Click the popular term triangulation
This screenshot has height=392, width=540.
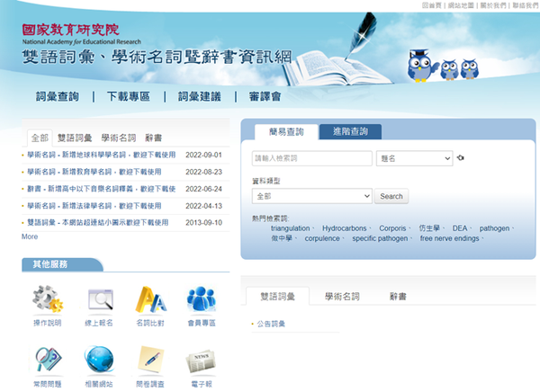click(291, 228)
